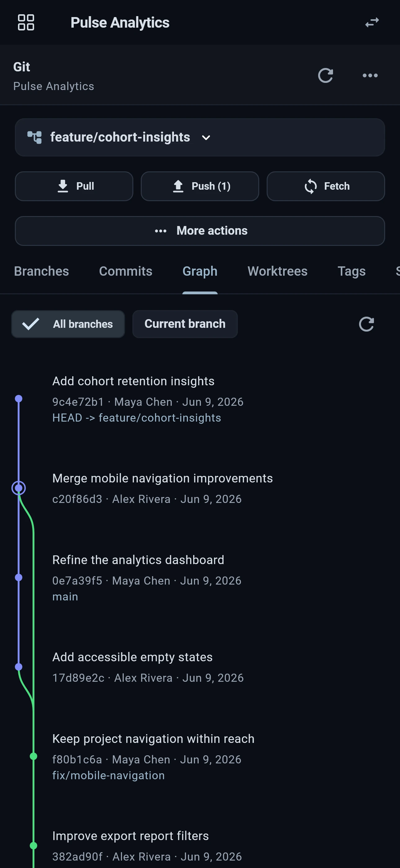Select the HEAD commit node on graph
400x868 pixels.
click(19, 399)
